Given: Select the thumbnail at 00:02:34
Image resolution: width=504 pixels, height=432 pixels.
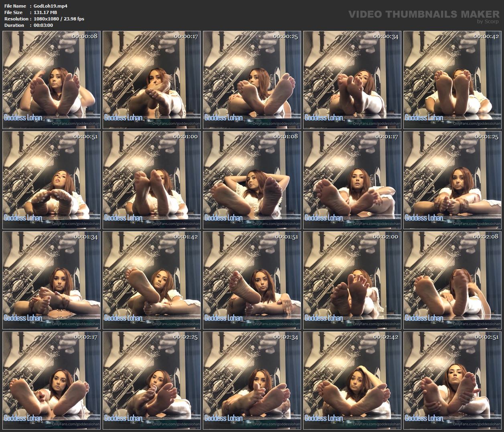Looking at the screenshot, I should point(252,381).
